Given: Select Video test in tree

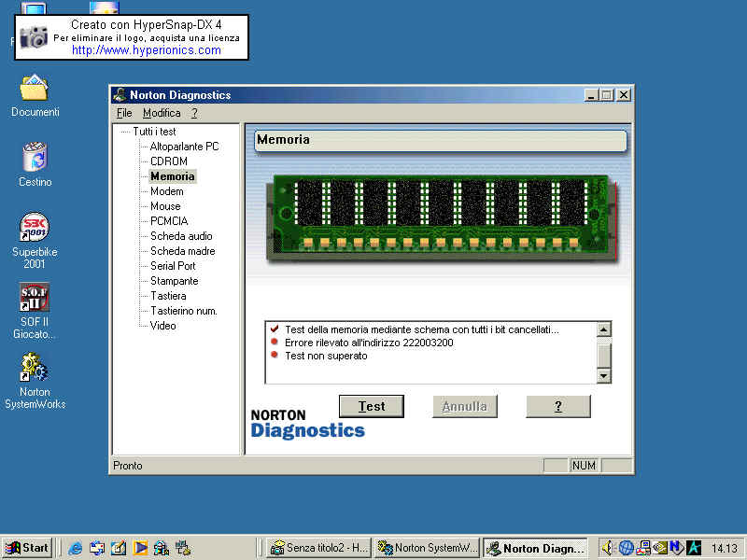Looking at the screenshot, I should click(x=162, y=326).
